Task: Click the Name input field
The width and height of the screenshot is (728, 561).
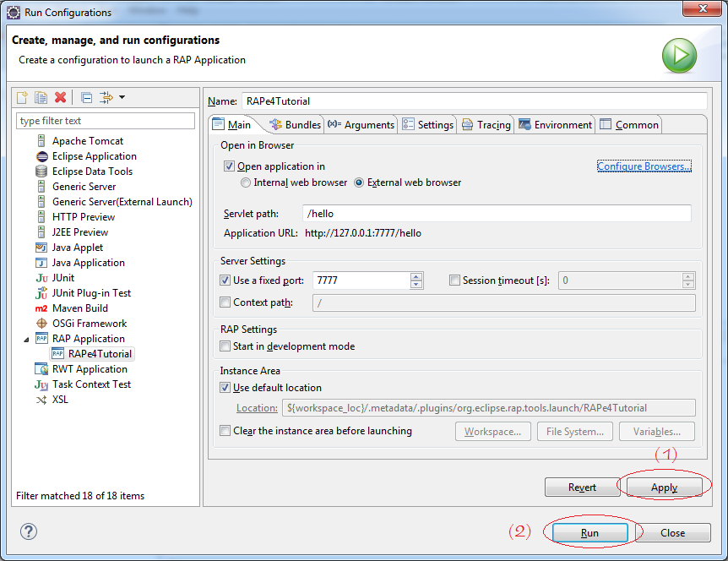Action: pos(475,101)
